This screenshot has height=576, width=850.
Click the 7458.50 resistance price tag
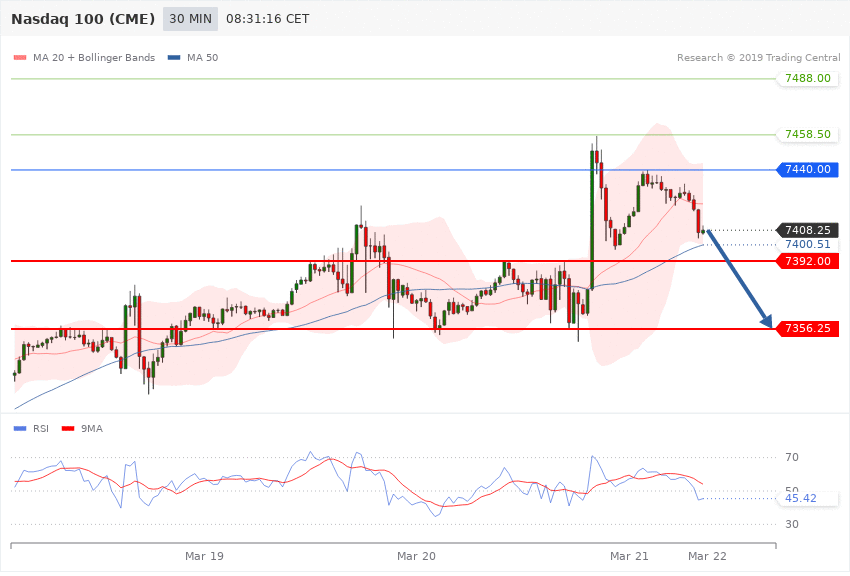click(808, 134)
